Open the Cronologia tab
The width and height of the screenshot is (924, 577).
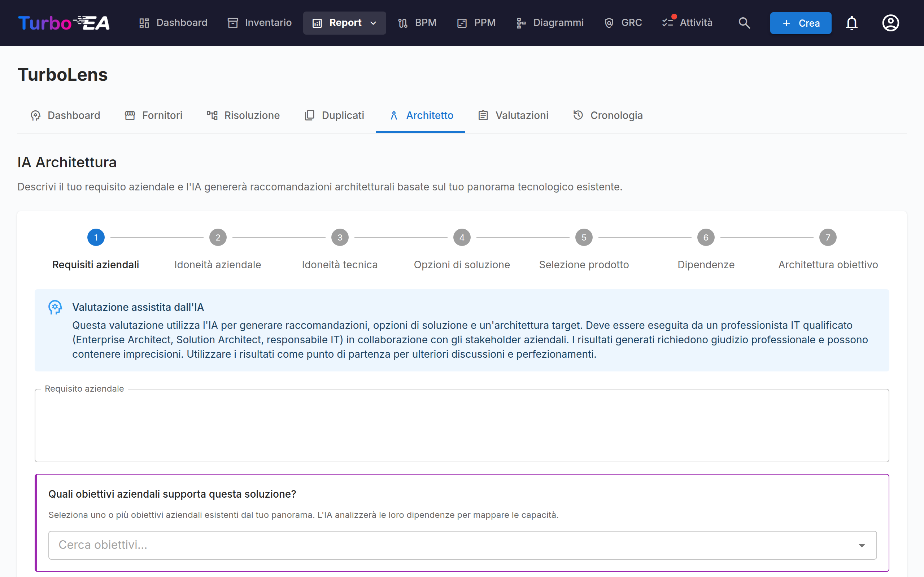[x=608, y=115]
